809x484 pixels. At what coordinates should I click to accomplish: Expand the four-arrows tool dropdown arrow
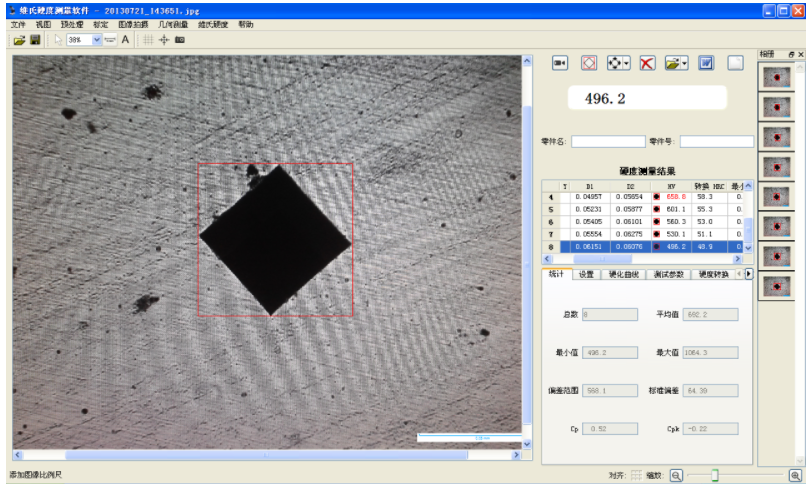(x=627, y=63)
